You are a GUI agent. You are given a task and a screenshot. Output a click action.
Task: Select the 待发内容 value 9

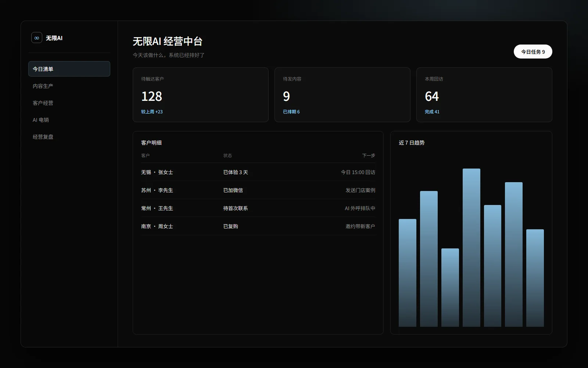click(286, 96)
